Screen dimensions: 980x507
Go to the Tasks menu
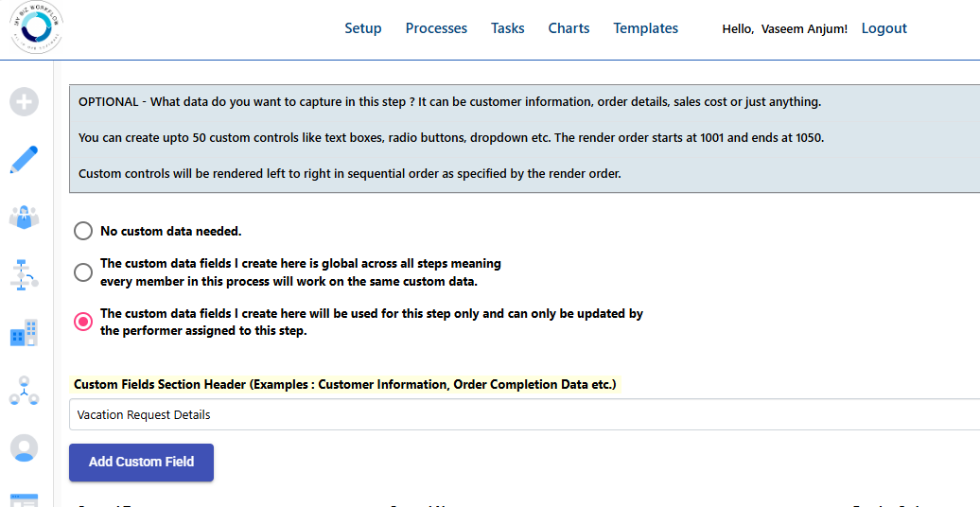click(x=507, y=28)
